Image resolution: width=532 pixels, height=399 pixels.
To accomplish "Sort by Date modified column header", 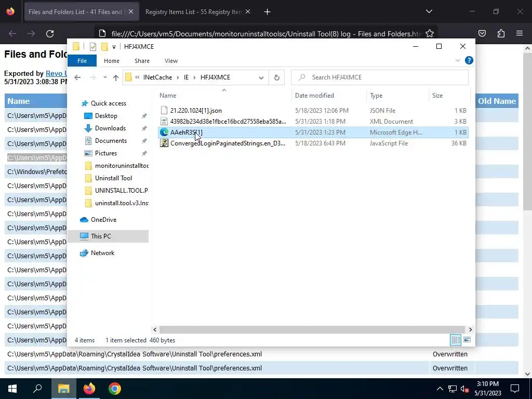I will [314, 96].
